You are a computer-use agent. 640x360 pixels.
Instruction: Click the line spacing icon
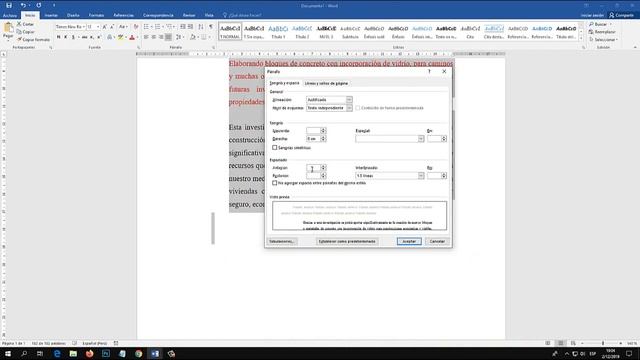point(178,37)
